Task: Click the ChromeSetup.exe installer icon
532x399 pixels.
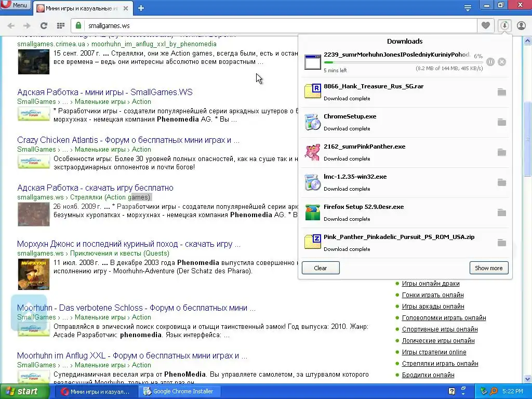Action: point(312,122)
